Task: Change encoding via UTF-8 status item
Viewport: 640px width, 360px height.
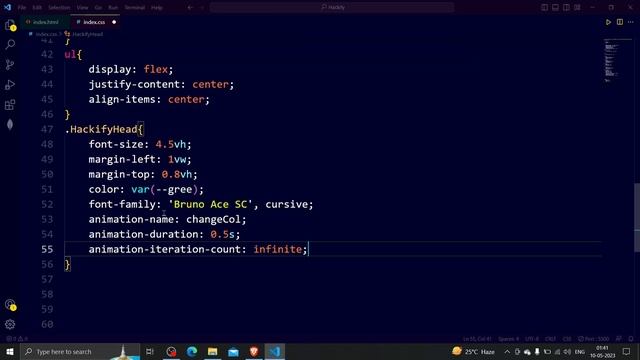Action: tap(532, 339)
